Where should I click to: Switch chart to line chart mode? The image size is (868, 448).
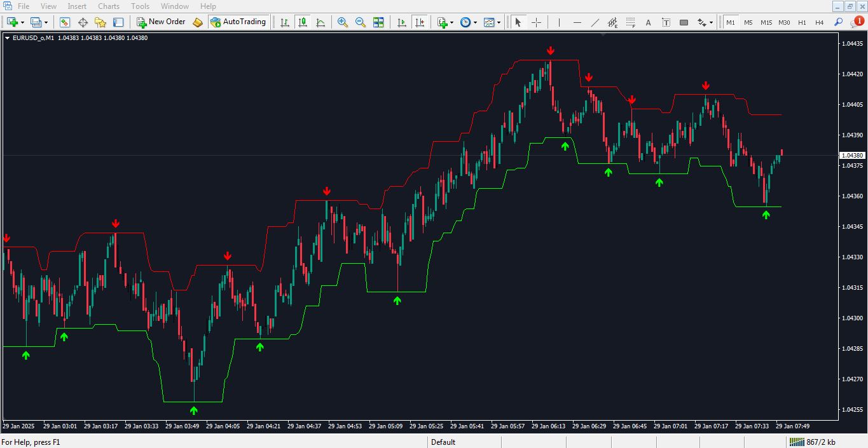click(320, 22)
